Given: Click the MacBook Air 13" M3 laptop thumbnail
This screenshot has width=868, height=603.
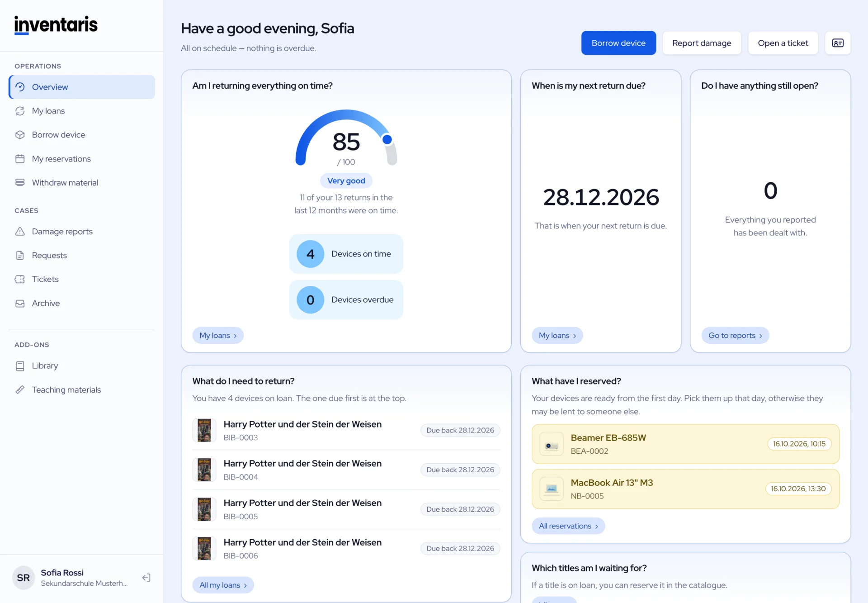Looking at the screenshot, I should [552, 489].
